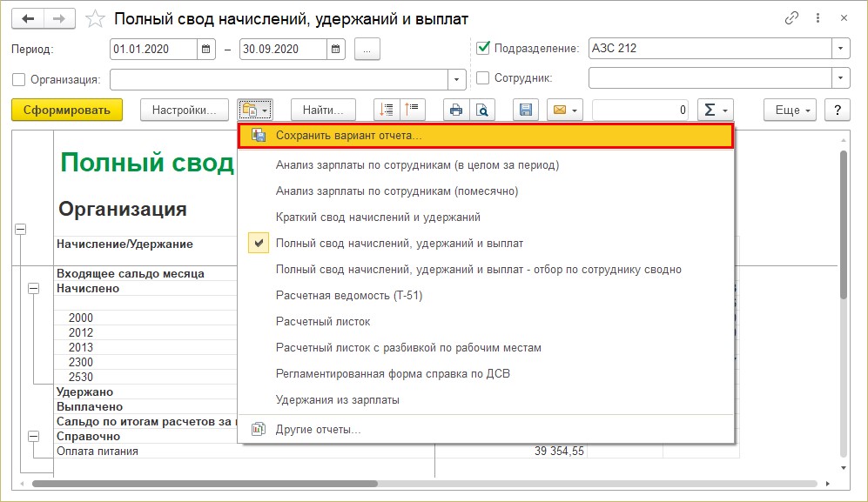868x502 pixels.
Task: Click the value 39 354,55
Action: (x=559, y=451)
